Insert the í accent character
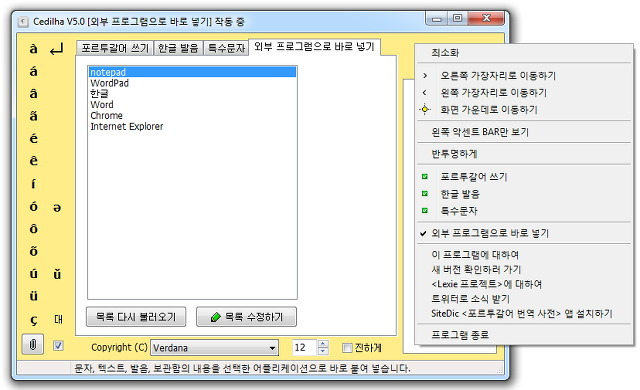Screen dimensions: 640x390 33,184
